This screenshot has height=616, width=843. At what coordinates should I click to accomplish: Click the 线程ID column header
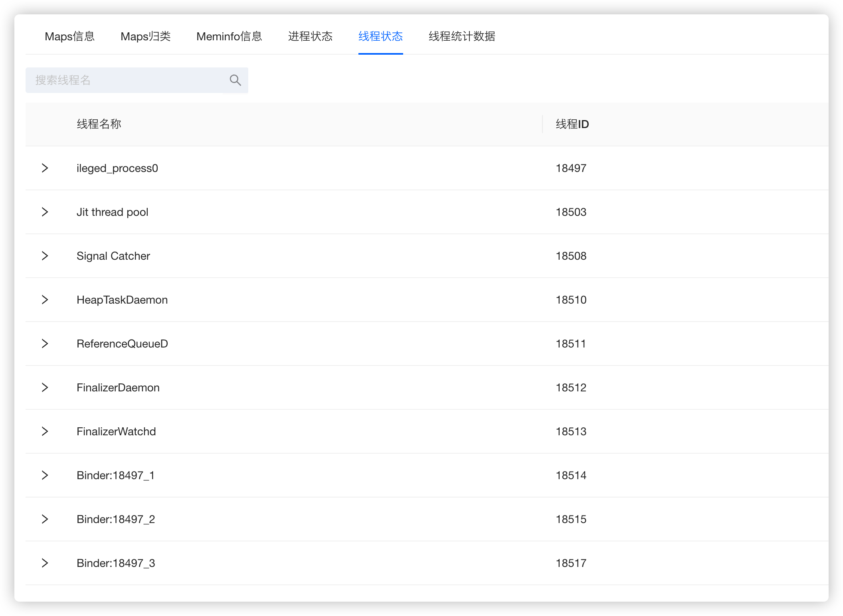pyautogui.click(x=572, y=124)
